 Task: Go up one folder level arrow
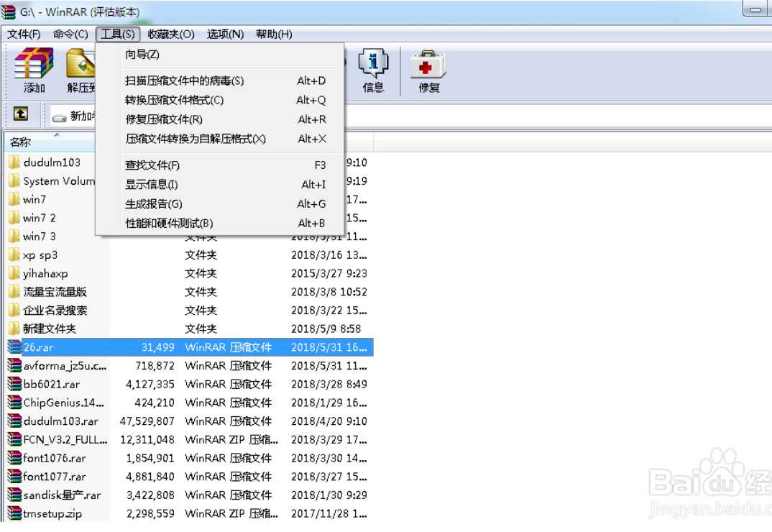20,114
